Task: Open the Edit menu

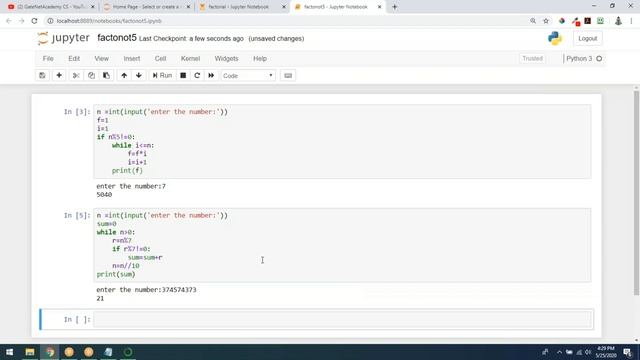Action: coord(74,59)
